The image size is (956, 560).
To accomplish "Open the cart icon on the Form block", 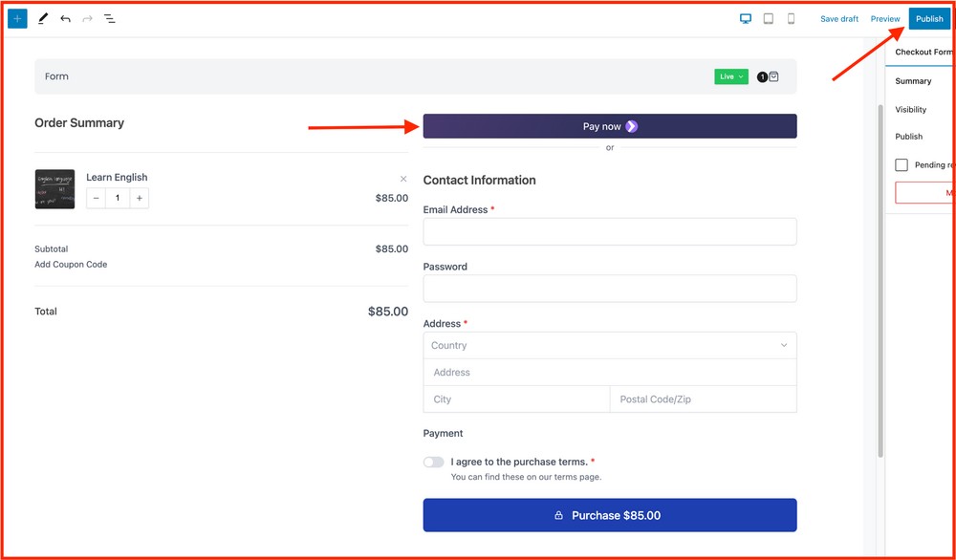I will pos(773,75).
